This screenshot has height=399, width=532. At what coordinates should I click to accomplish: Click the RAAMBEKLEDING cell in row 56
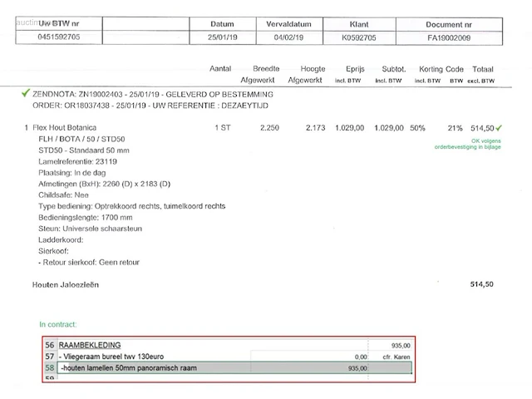(90, 345)
